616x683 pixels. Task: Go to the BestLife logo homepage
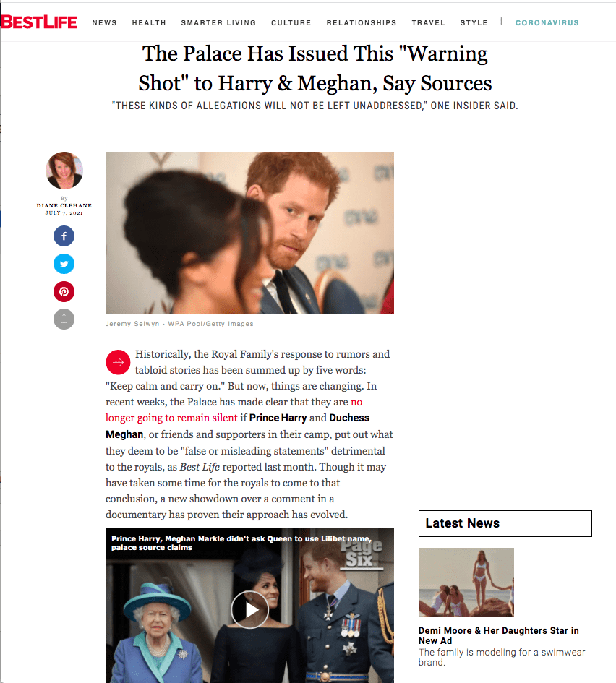point(39,22)
